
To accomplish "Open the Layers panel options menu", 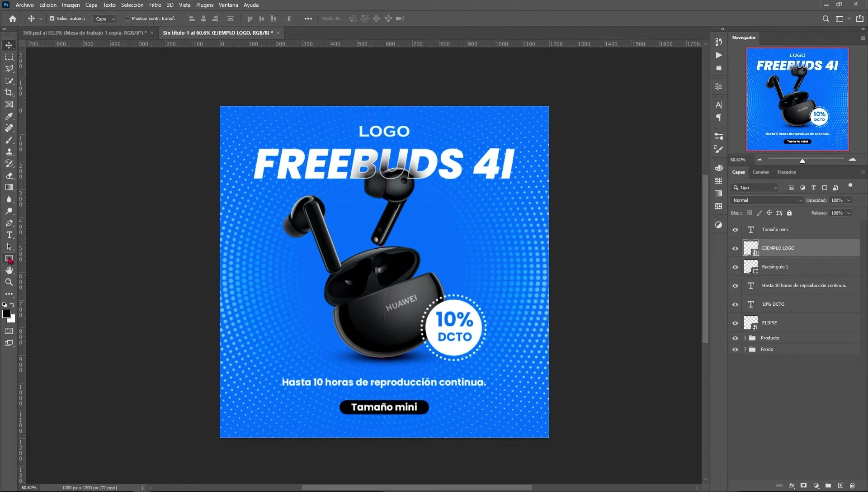I will tap(863, 172).
